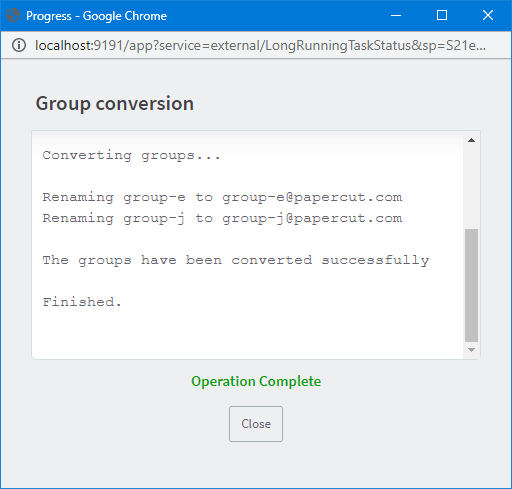Click the 'Renaming group-e' log line
The width and height of the screenshot is (512, 489).
coord(222,197)
